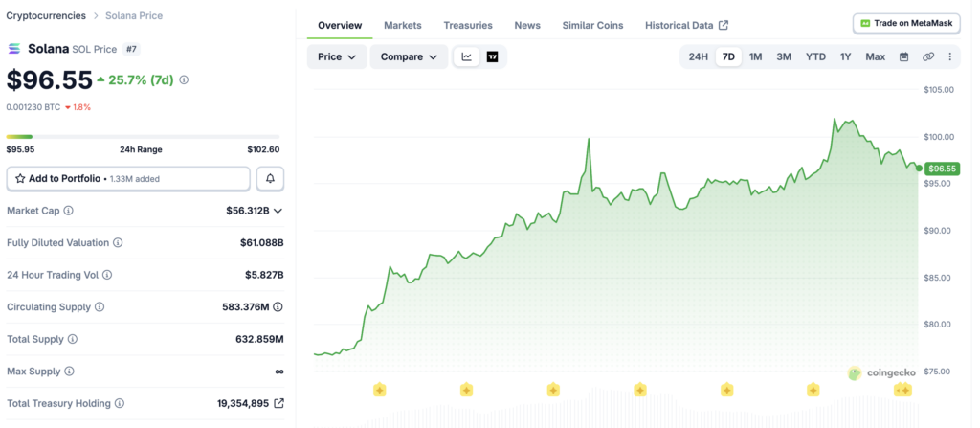Viewport: 980px width, 428px height.
Task: Open the Similar Coins tab
Action: 592,26
